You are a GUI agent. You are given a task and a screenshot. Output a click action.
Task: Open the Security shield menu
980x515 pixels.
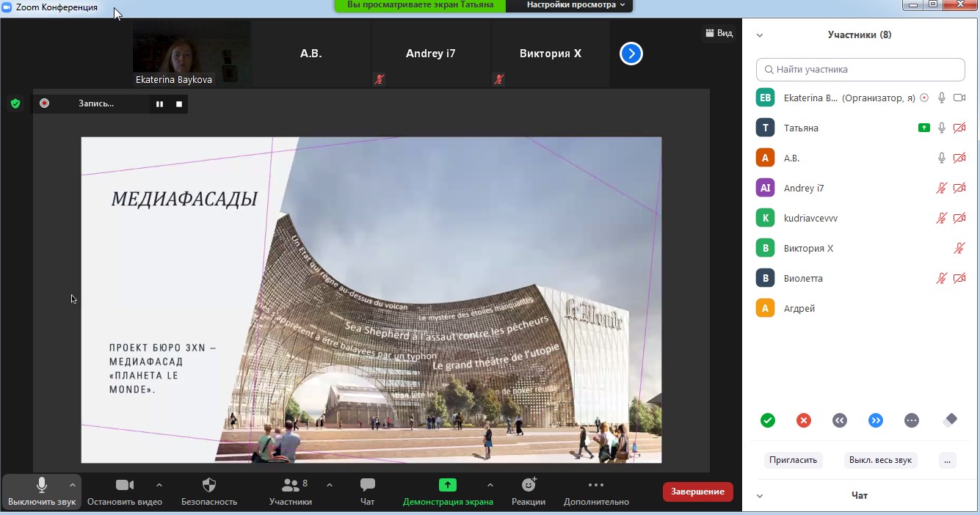[209, 492]
